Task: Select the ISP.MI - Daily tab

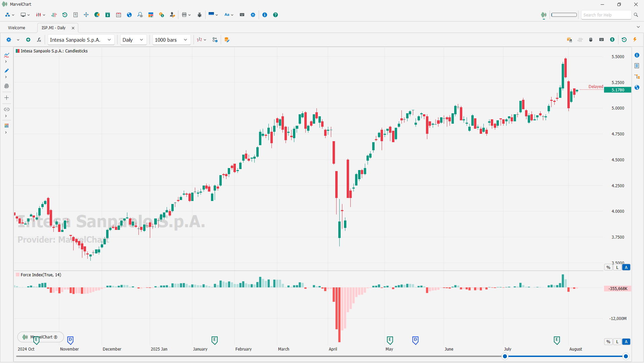Action: coord(53,28)
